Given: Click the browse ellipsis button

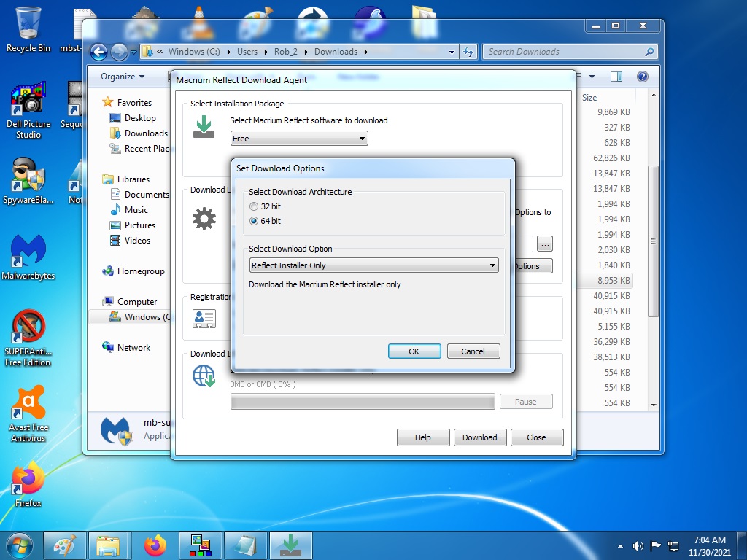Looking at the screenshot, I should tap(545, 244).
